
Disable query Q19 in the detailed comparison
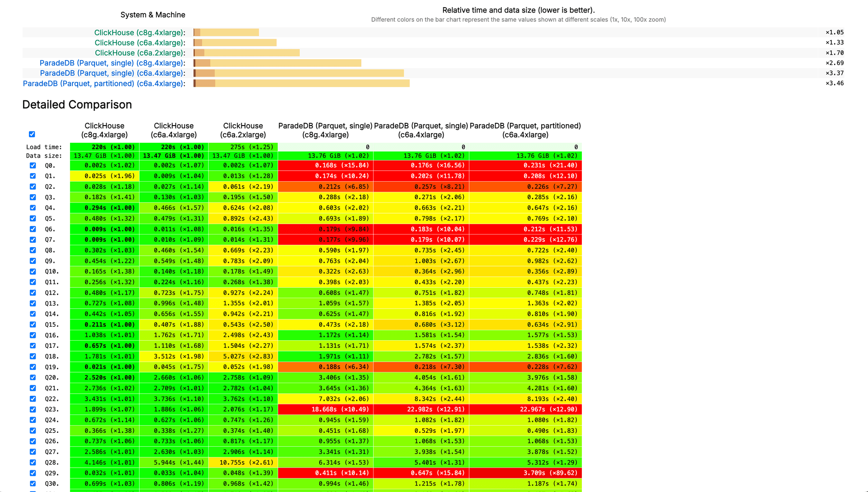click(33, 367)
